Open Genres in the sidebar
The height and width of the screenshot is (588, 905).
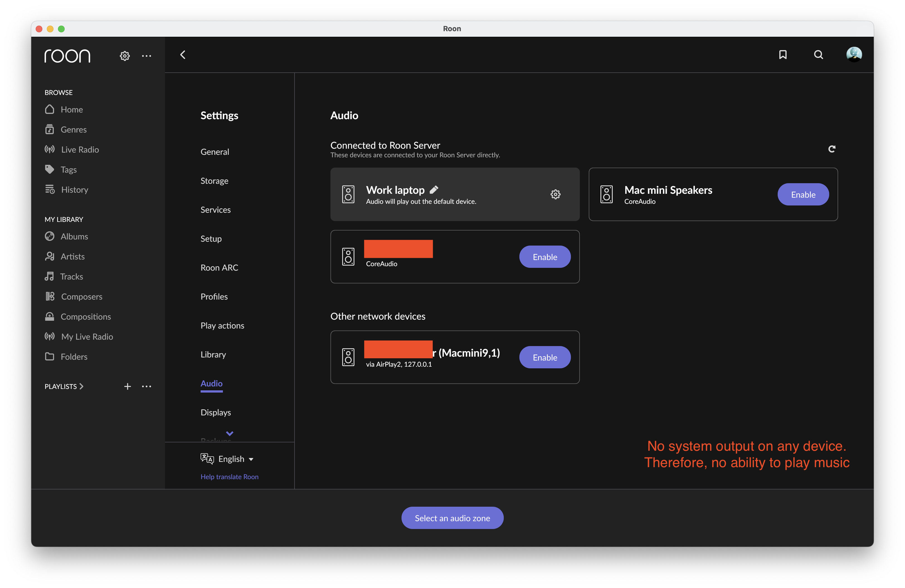point(66,129)
